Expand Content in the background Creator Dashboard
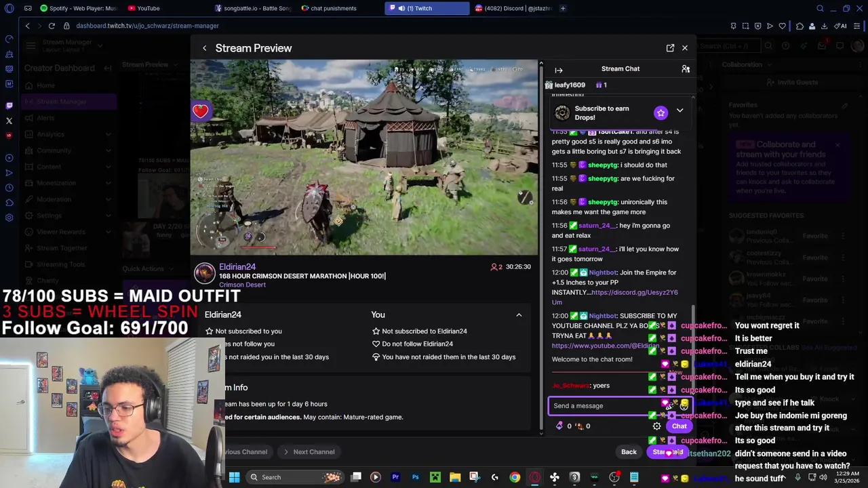The height and width of the screenshot is (488, 868). coord(68,167)
